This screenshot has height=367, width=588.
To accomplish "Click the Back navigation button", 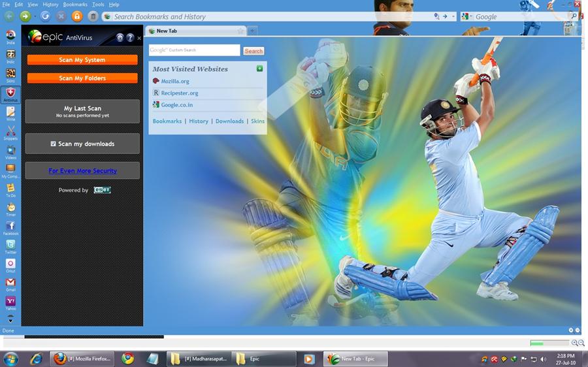I will coord(9,16).
